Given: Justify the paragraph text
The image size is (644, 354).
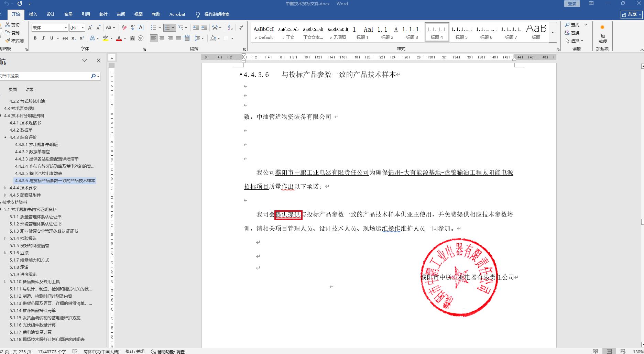Looking at the screenshot, I should pos(178,38).
